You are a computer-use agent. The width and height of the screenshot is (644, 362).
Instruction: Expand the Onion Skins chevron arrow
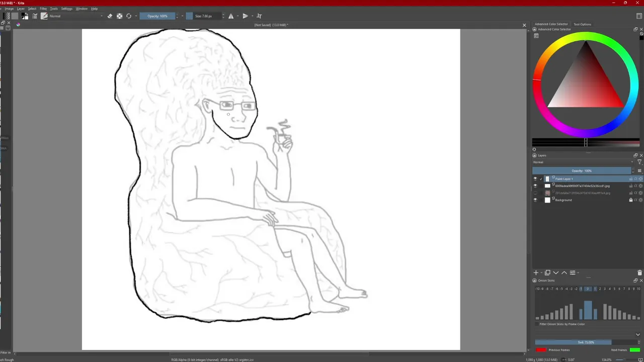pos(638,334)
